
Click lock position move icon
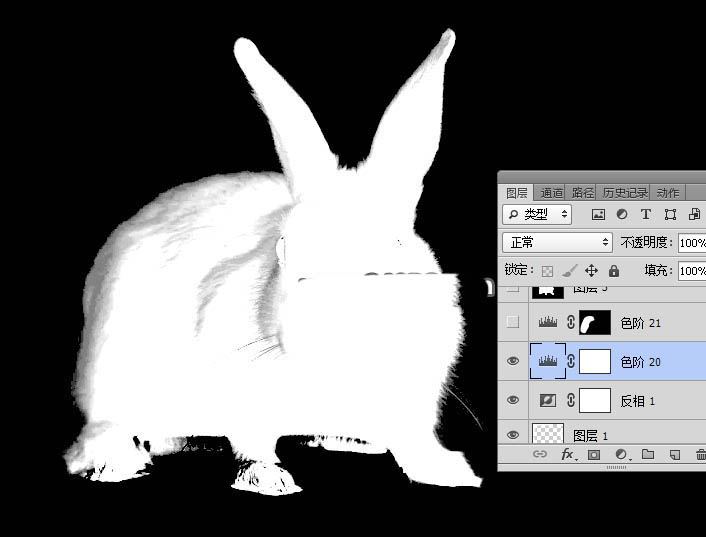(x=591, y=271)
